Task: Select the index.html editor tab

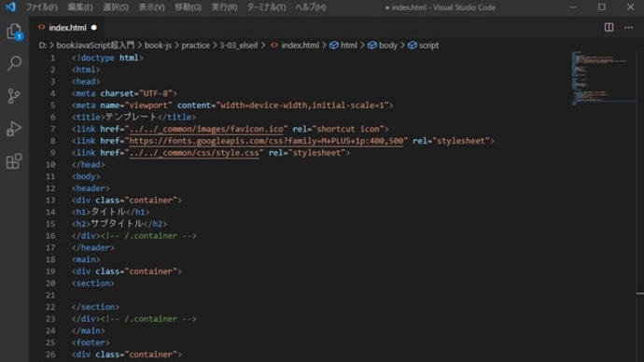Action: tap(67, 27)
